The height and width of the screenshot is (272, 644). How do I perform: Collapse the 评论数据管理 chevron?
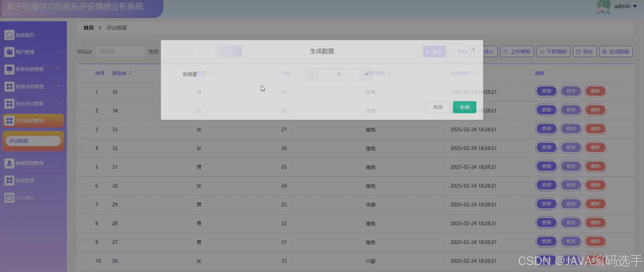pyautogui.click(x=59, y=120)
